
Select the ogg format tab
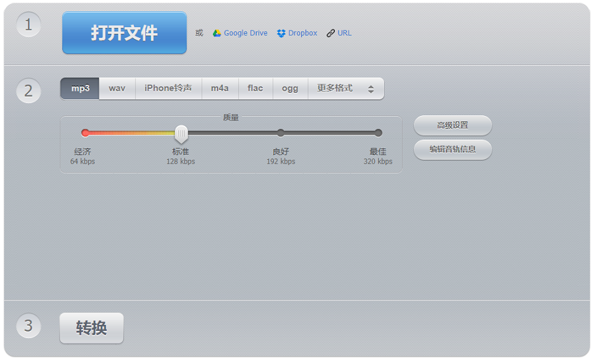coord(290,88)
